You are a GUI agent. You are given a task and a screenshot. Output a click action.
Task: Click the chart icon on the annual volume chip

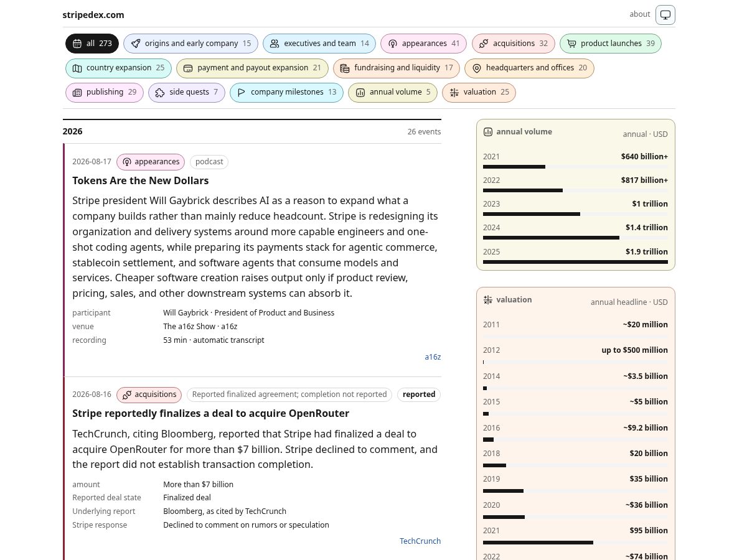coord(360,92)
